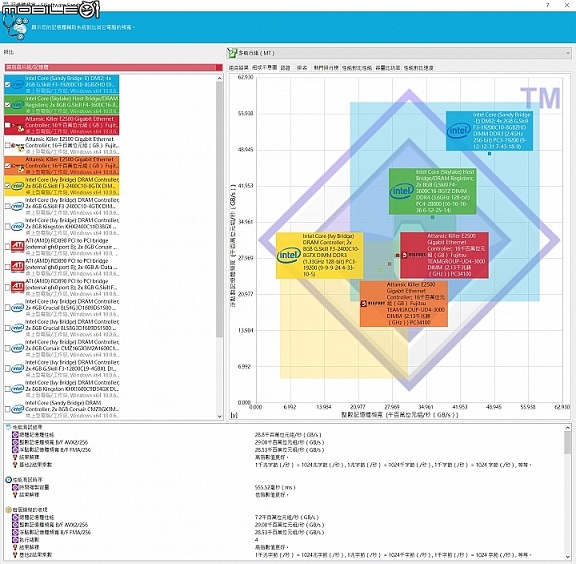This screenshot has height=564, width=576.
Task: Enable the red Killer E2500 entry checkbox
Action: 8,125
